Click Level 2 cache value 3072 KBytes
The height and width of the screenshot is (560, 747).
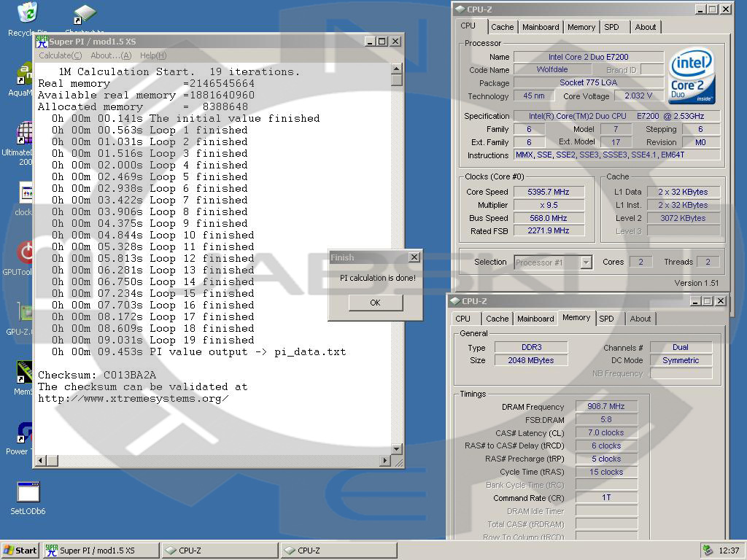(x=683, y=218)
